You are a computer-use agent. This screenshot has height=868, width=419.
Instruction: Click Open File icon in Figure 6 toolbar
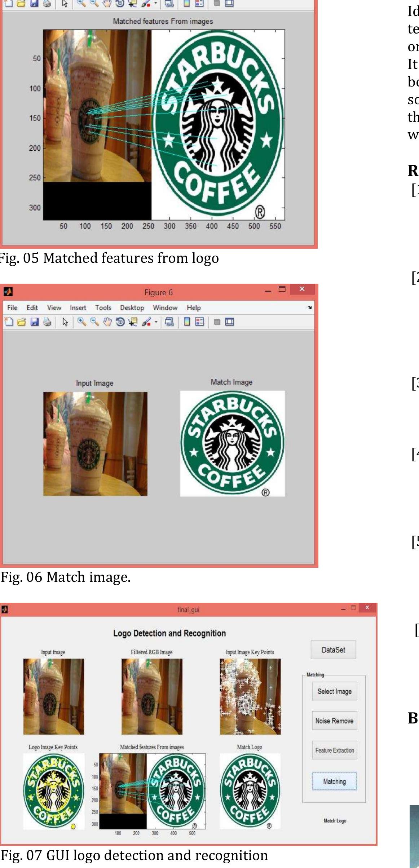pos(22,322)
